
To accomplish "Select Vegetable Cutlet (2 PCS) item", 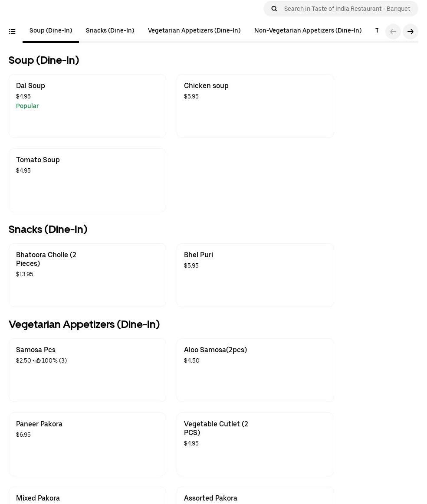I will 255,444.
